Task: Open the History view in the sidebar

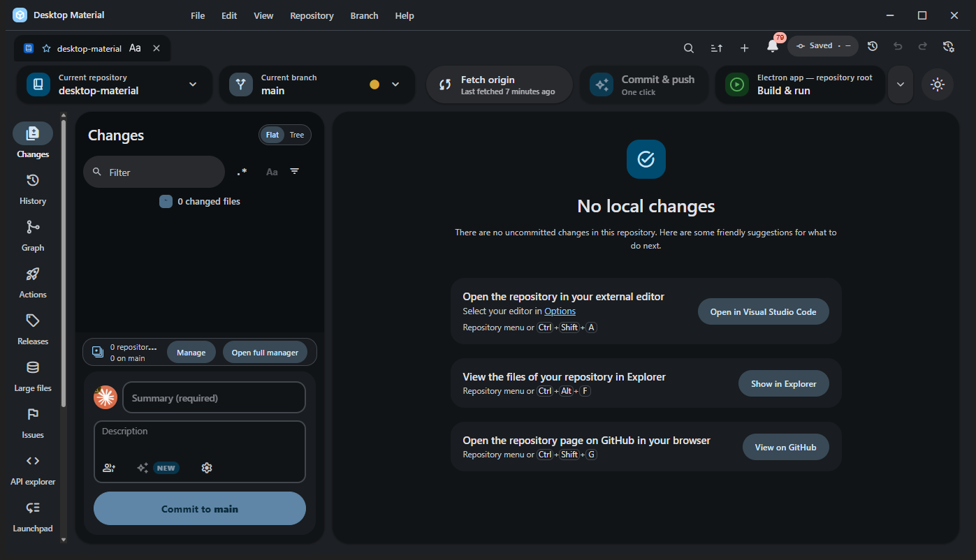Action: pos(33,190)
